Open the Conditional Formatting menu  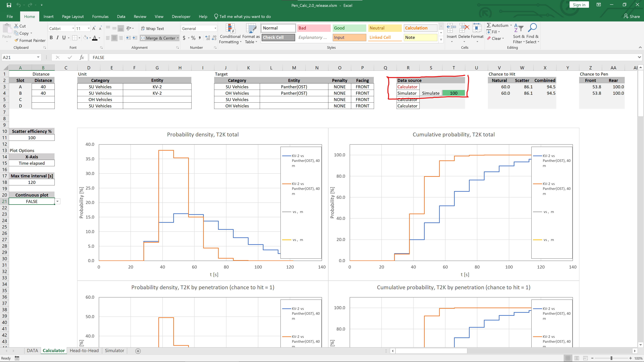point(230,34)
